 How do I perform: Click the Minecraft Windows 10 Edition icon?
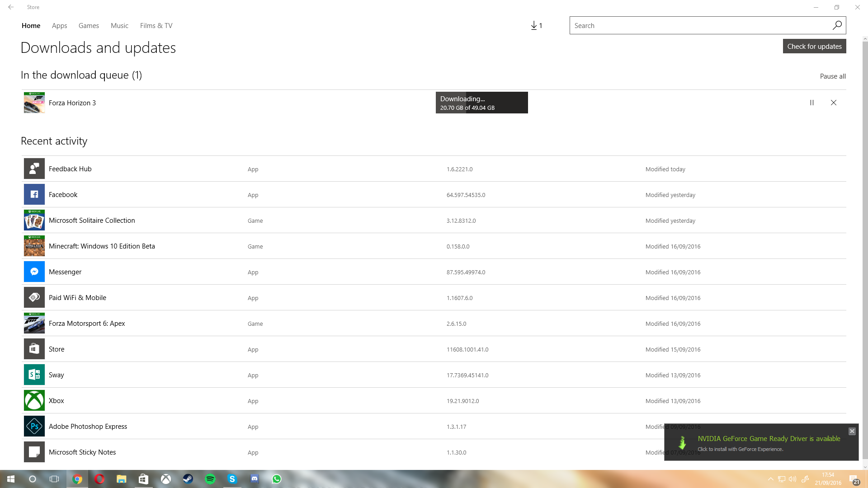click(34, 246)
